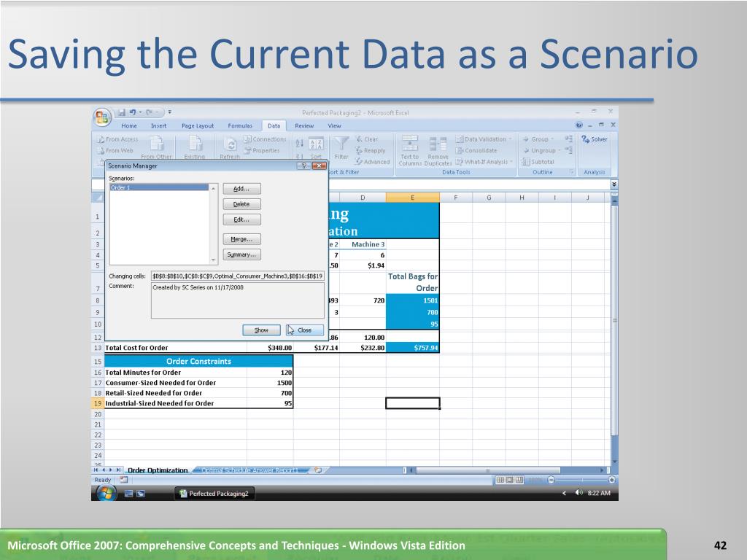Open the Group dropdown in Outline
The width and height of the screenshot is (747, 560).
point(538,139)
